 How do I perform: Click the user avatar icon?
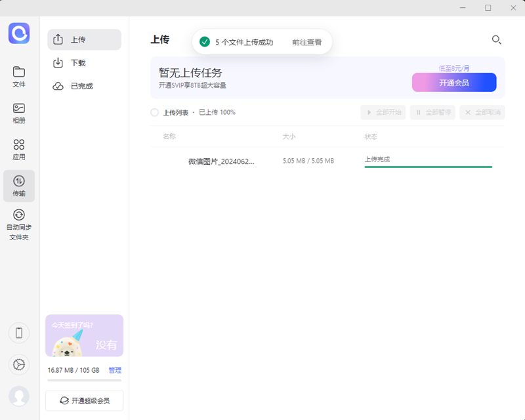click(x=19, y=396)
